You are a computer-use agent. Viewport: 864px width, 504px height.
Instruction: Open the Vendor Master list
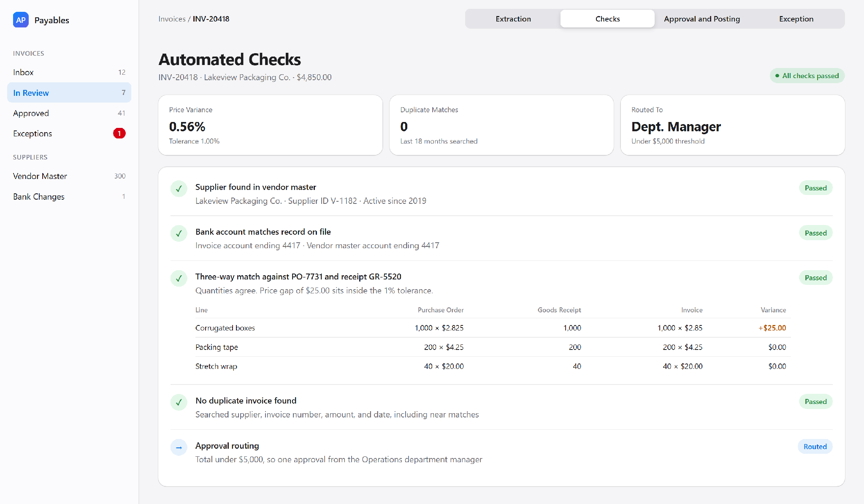coord(69,176)
